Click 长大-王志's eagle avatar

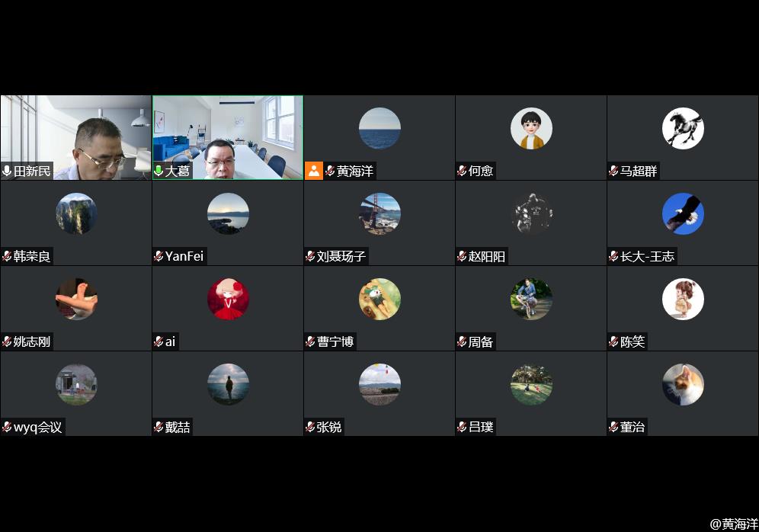pyautogui.click(x=683, y=213)
